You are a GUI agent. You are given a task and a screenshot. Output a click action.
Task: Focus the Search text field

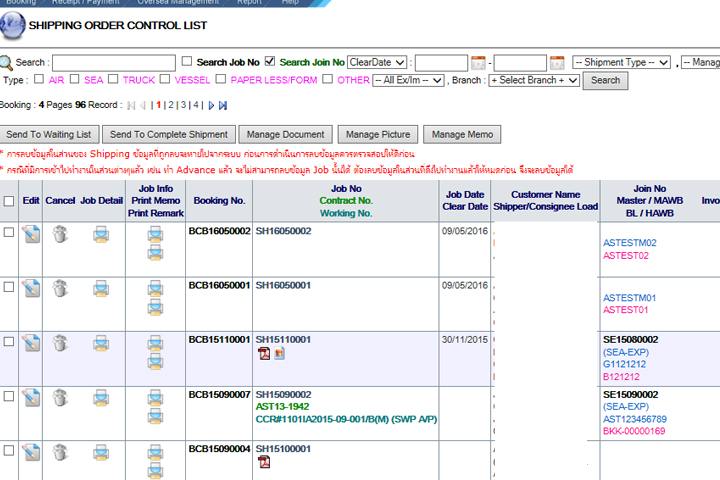point(114,62)
